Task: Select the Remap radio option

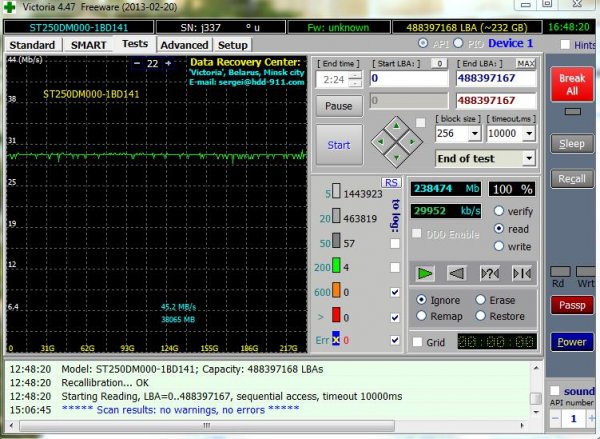Action: tap(421, 316)
